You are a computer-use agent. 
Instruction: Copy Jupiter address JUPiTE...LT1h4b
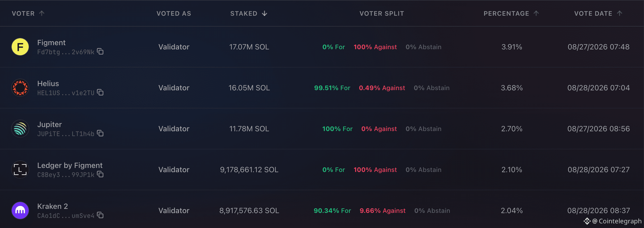[x=100, y=133]
